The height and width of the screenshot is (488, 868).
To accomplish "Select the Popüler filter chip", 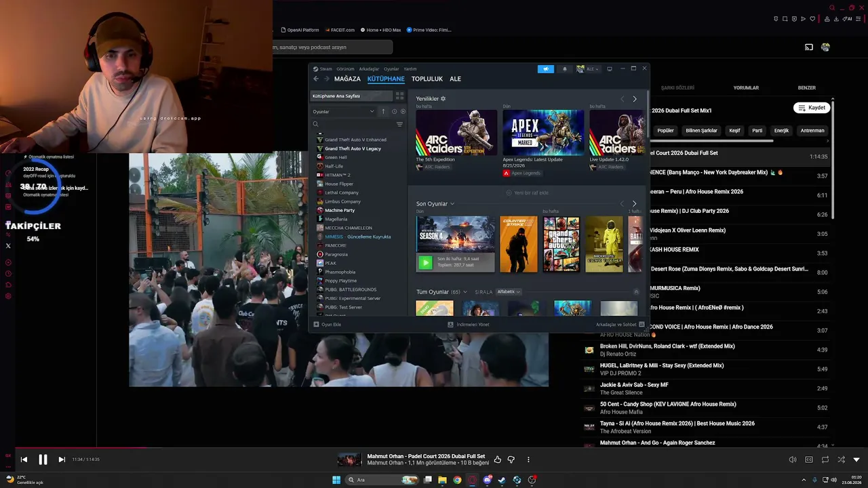I will click(666, 130).
